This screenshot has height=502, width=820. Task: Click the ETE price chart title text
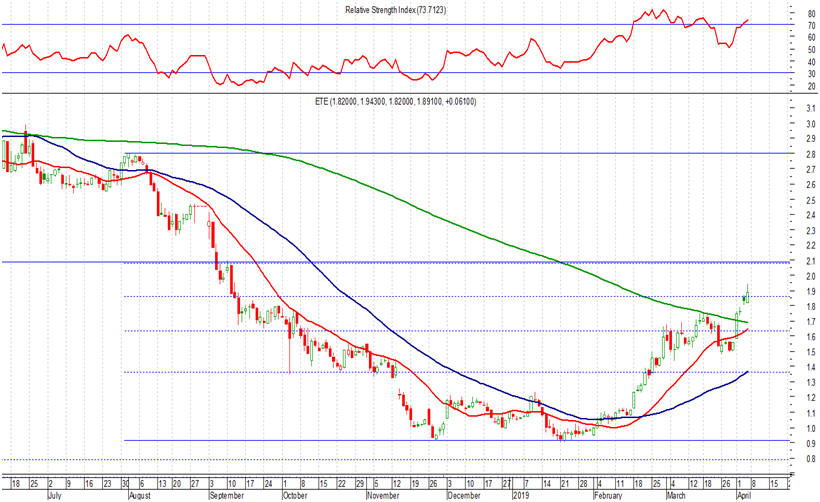point(395,102)
